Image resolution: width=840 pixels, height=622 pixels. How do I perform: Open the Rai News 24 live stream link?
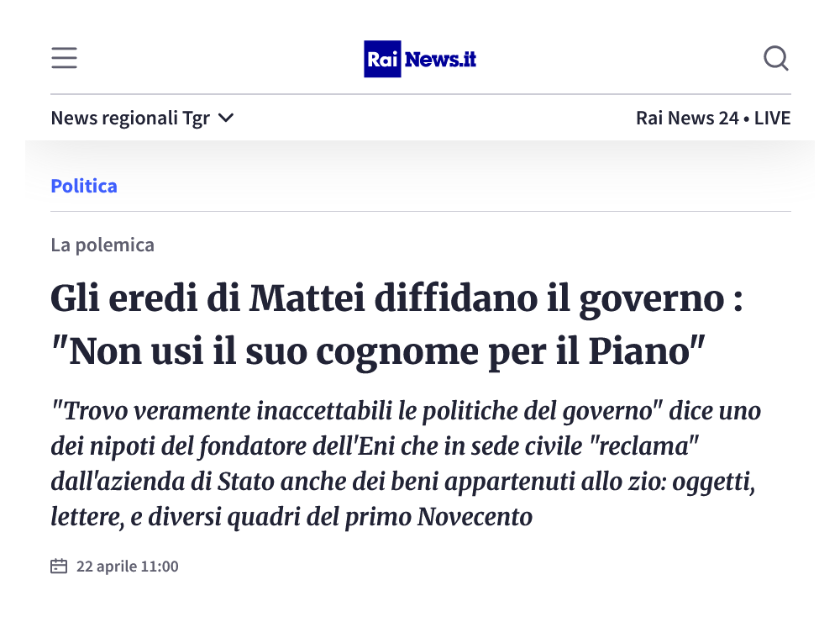pos(686,119)
